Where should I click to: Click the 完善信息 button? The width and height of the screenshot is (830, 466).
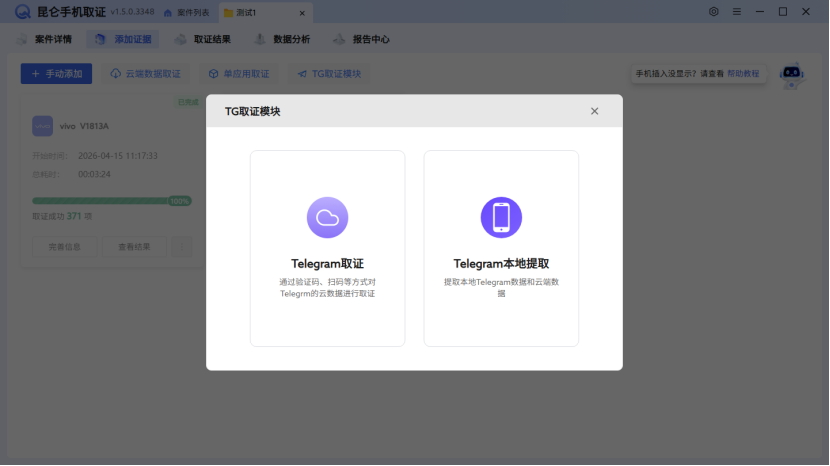pyautogui.click(x=65, y=247)
